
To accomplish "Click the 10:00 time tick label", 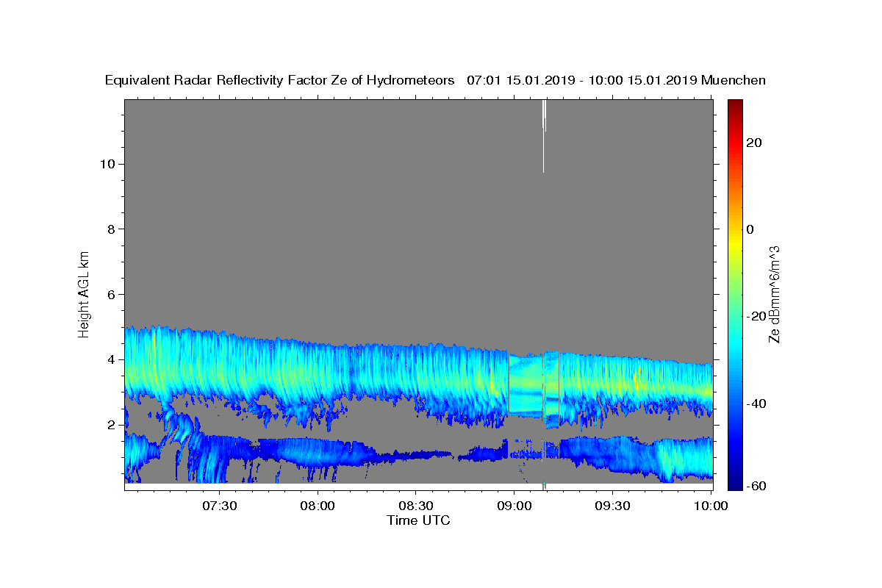I will point(710,506).
